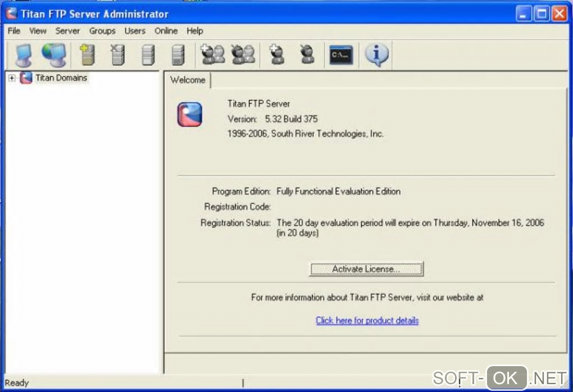Open the command console toolbar icon

[x=341, y=55]
